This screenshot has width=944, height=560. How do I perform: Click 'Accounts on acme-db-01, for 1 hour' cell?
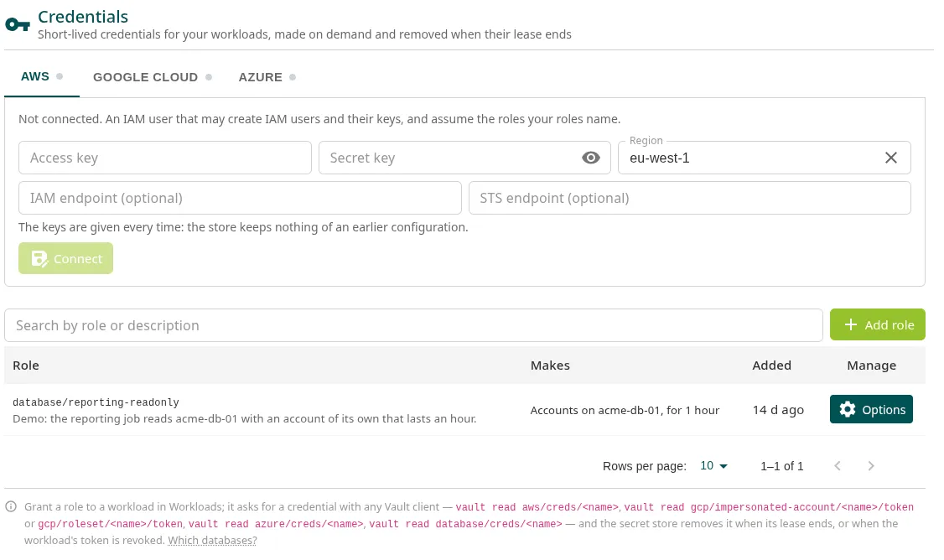point(625,410)
